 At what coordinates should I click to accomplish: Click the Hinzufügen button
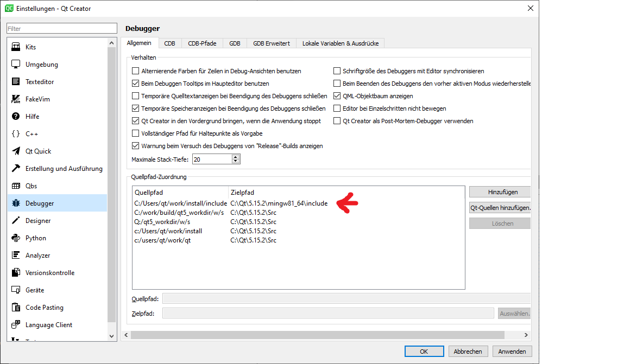(x=500, y=192)
